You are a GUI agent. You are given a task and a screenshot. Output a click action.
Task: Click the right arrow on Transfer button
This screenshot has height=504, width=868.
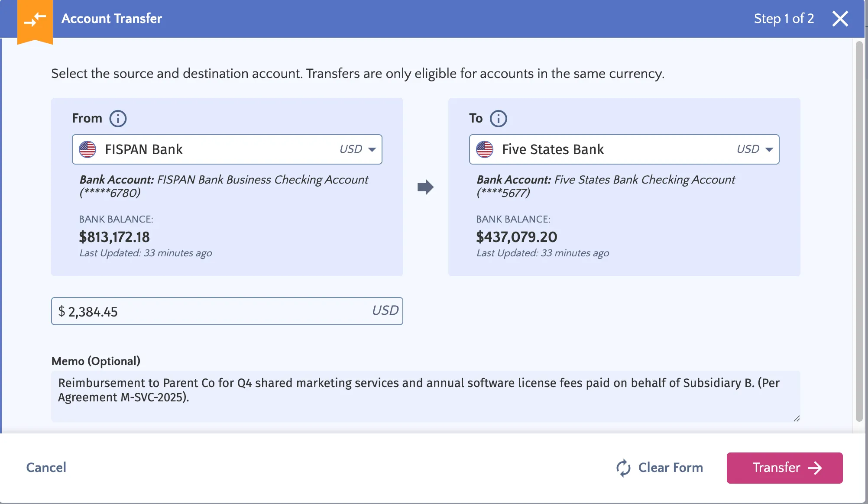point(815,468)
